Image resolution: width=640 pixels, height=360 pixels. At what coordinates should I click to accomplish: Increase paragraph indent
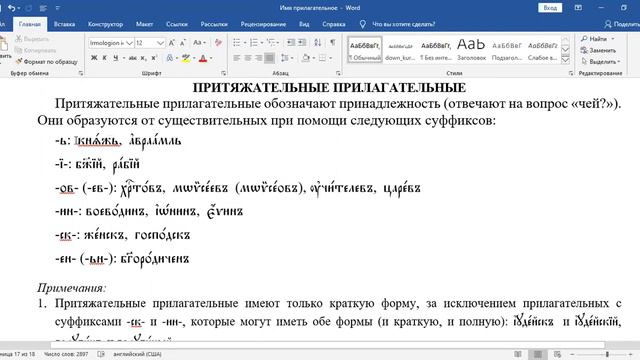pyautogui.click(x=302, y=42)
